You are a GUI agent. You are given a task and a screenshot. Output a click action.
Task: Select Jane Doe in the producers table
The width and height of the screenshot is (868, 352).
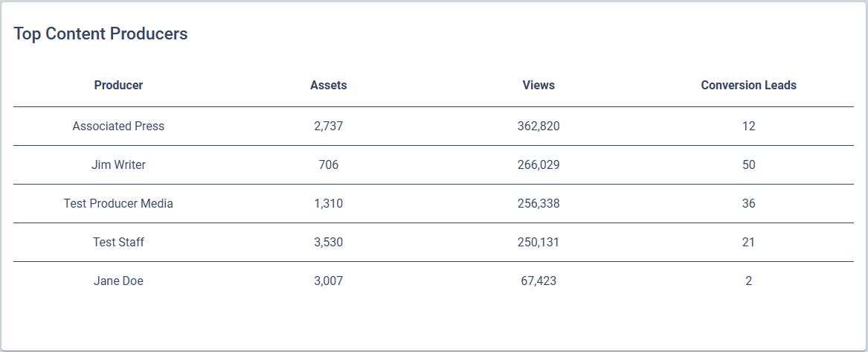(118, 281)
